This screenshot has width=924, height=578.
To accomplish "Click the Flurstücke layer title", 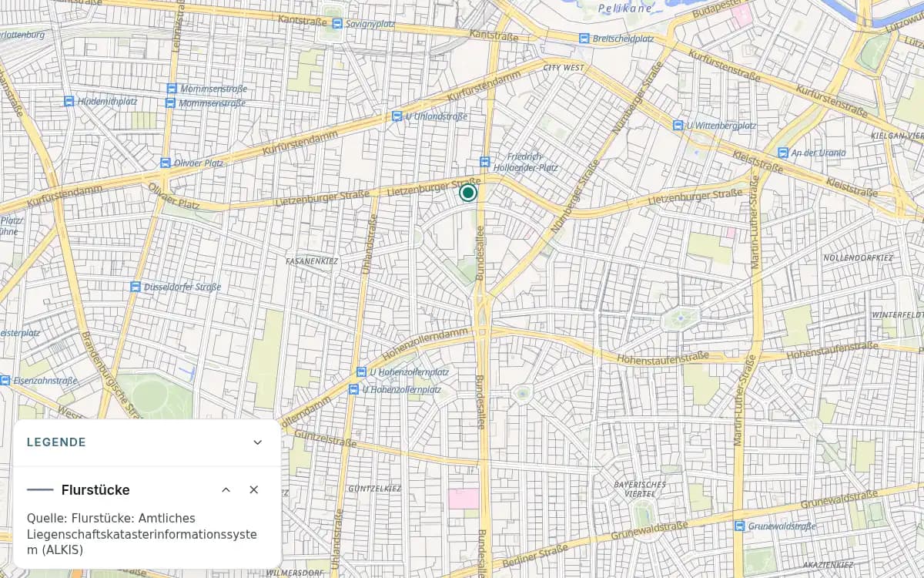I will point(95,490).
